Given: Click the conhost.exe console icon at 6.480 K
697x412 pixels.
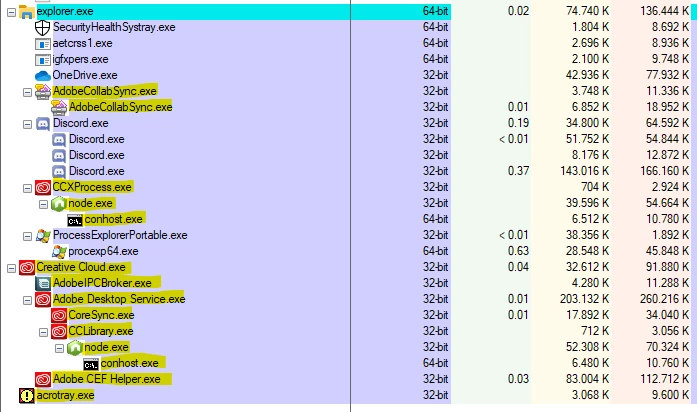Looking at the screenshot, I should point(91,364).
